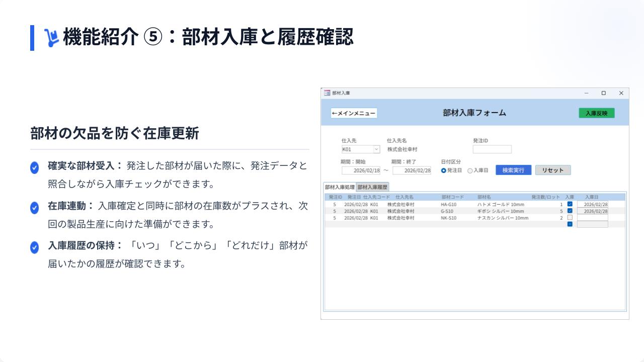
Task: Click the リセット button
Action: [553, 170]
